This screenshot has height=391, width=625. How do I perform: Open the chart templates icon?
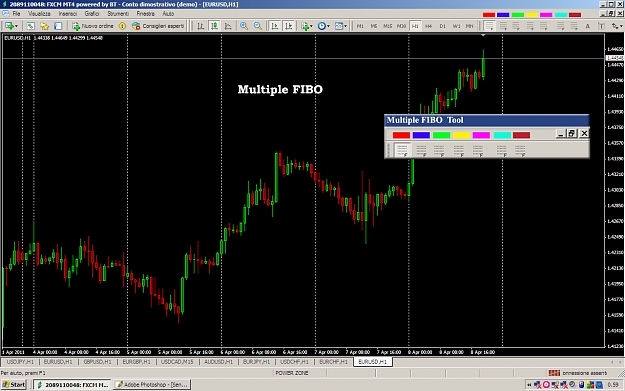(x=339, y=26)
